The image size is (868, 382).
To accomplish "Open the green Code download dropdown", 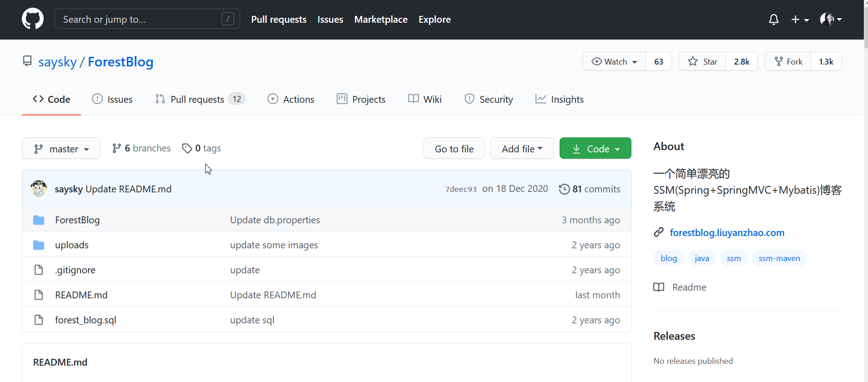I will coord(595,148).
